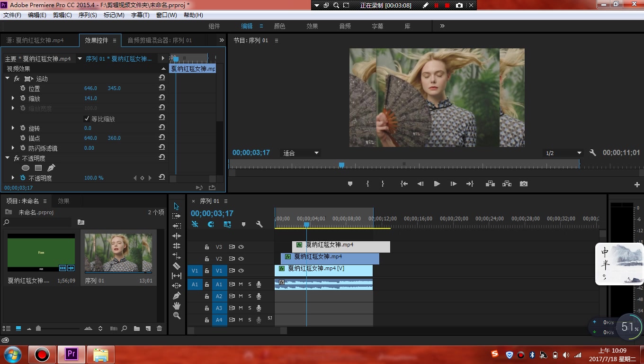Export frame with camera icon
This screenshot has height=364, width=644.
[523, 184]
